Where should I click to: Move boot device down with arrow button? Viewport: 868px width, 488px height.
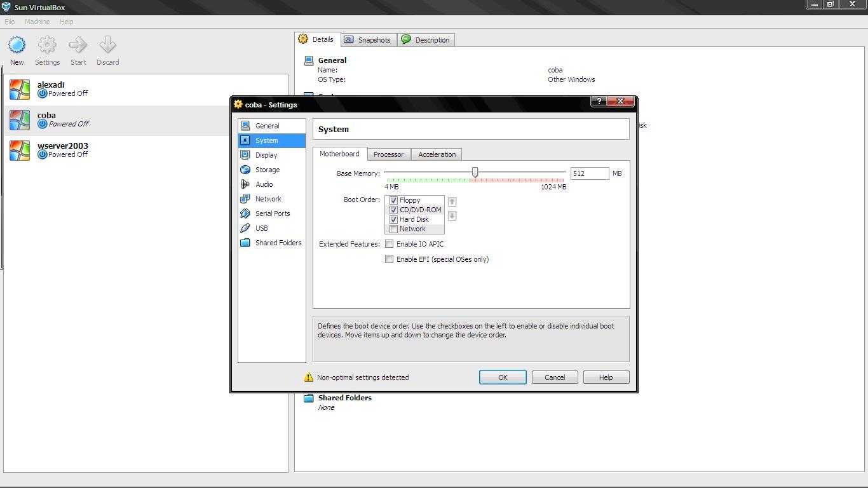pyautogui.click(x=452, y=216)
